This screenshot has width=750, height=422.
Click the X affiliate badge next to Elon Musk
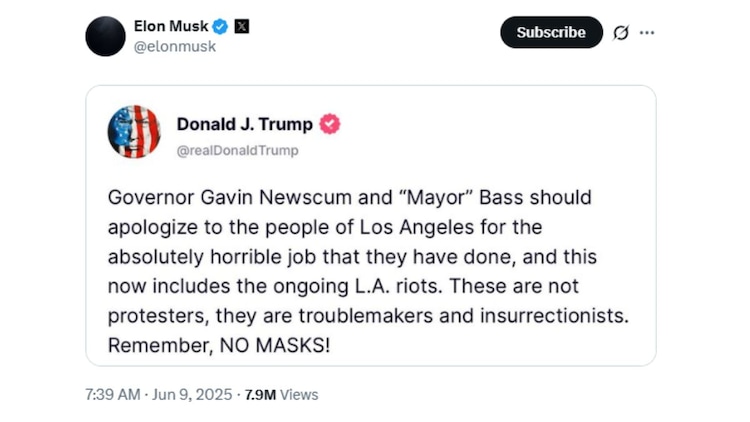[x=241, y=27]
